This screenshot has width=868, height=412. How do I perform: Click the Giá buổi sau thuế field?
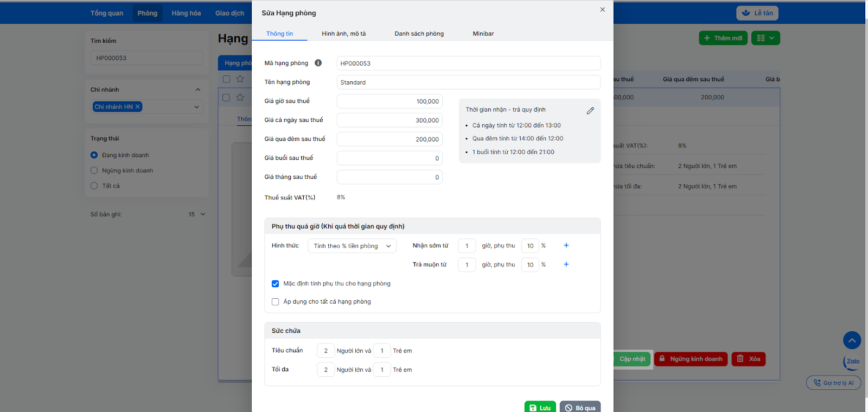pos(390,158)
